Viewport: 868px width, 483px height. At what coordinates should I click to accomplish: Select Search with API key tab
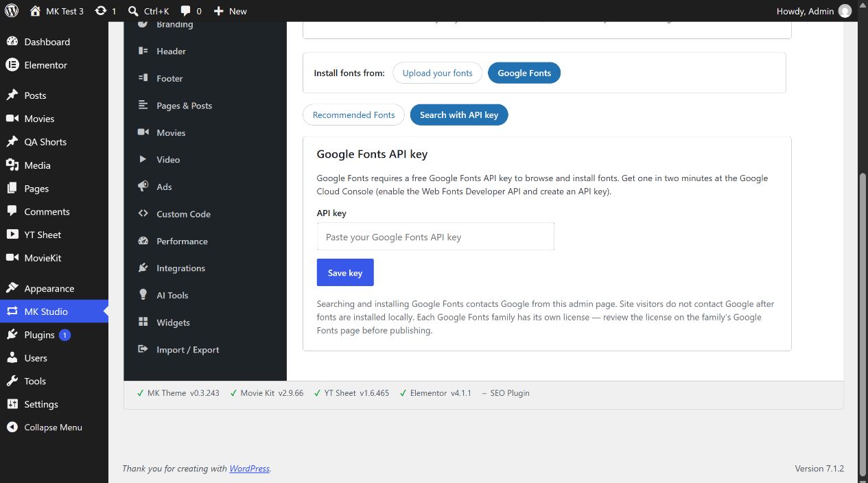coord(459,115)
